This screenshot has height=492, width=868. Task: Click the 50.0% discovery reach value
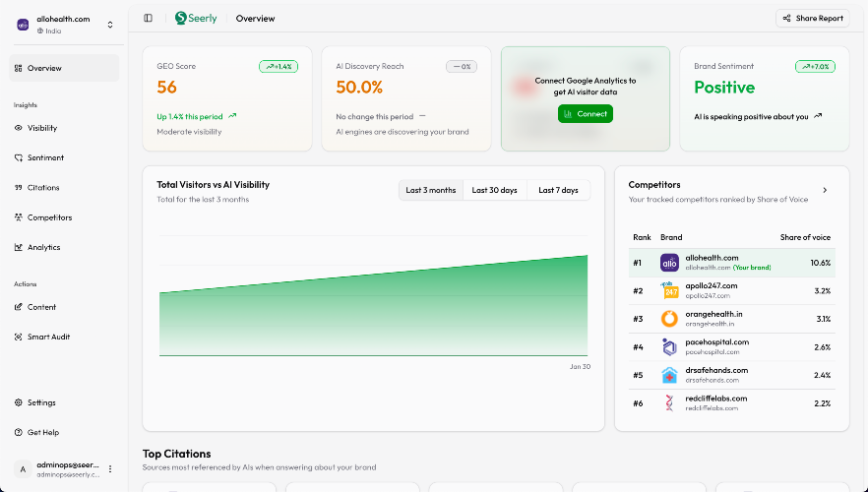pos(359,88)
